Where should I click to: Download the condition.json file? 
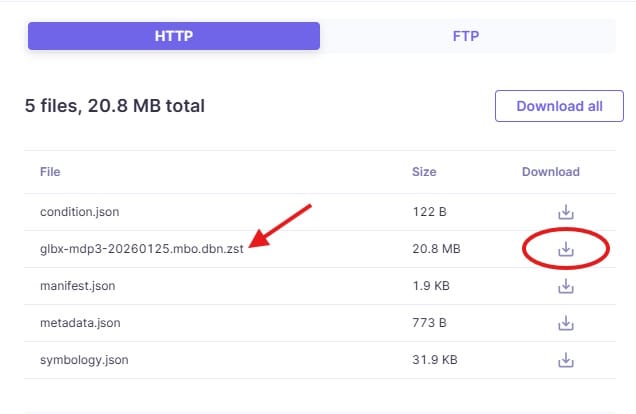[566, 212]
